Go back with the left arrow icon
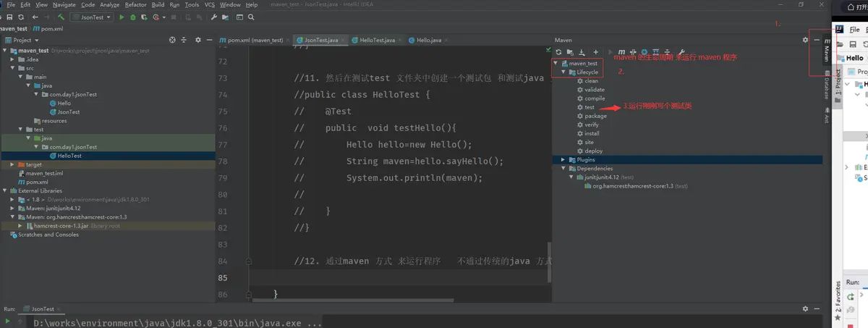868x328 pixels. click(x=35, y=16)
